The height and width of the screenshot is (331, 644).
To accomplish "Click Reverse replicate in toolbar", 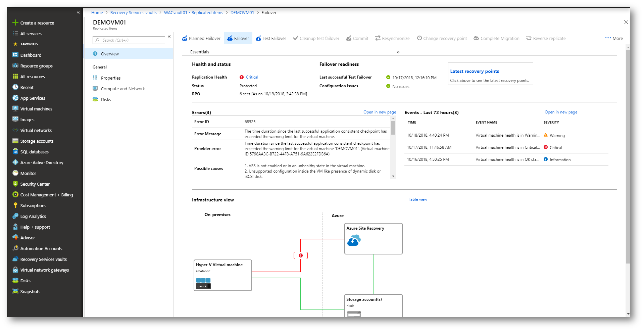I will (546, 38).
